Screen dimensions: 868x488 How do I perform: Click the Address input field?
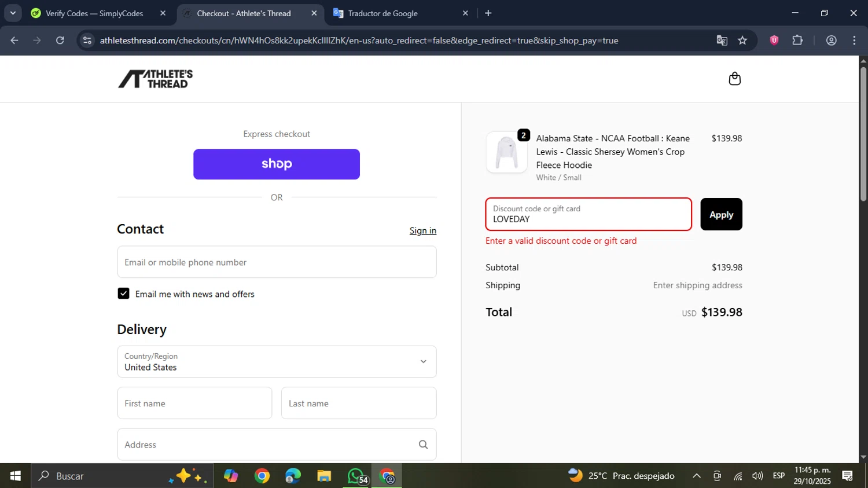277,445
